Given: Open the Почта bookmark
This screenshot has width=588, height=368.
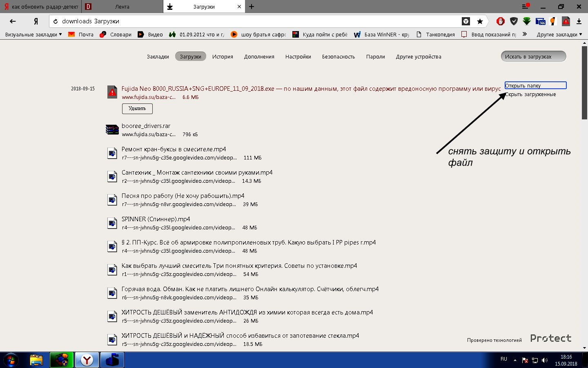Looking at the screenshot, I should (x=81, y=34).
